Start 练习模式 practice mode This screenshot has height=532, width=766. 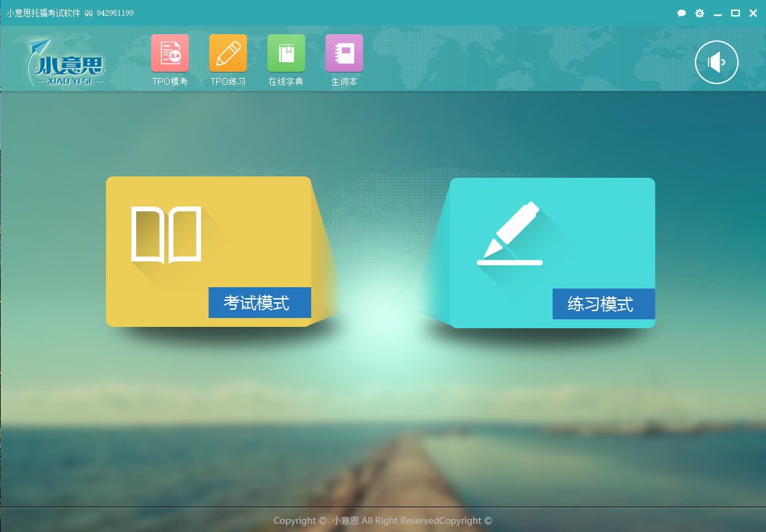pos(603,304)
